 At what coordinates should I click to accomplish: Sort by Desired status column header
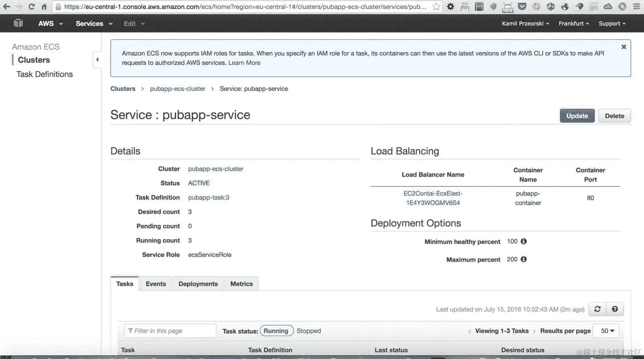(x=523, y=350)
